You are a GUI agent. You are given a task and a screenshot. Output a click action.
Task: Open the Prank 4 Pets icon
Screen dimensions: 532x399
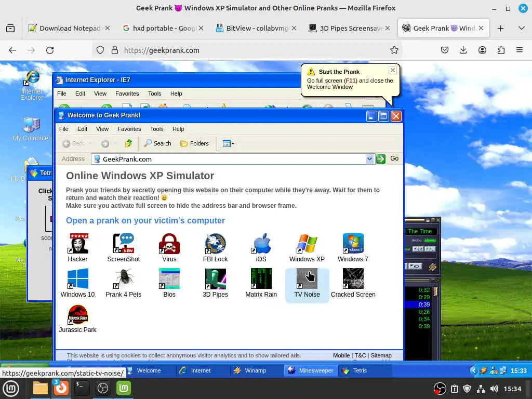point(124,283)
